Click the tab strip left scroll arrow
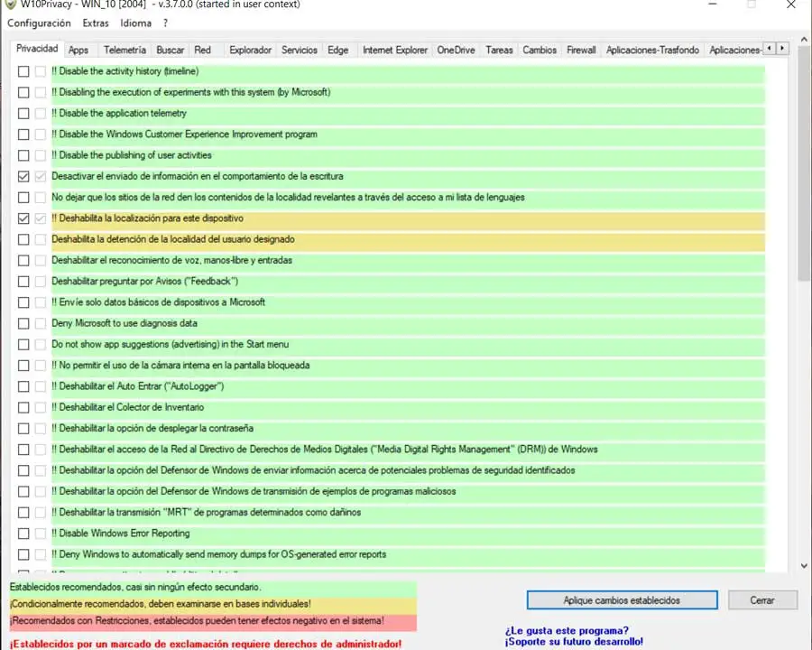Viewport: 812px width, 650px height. [770, 48]
